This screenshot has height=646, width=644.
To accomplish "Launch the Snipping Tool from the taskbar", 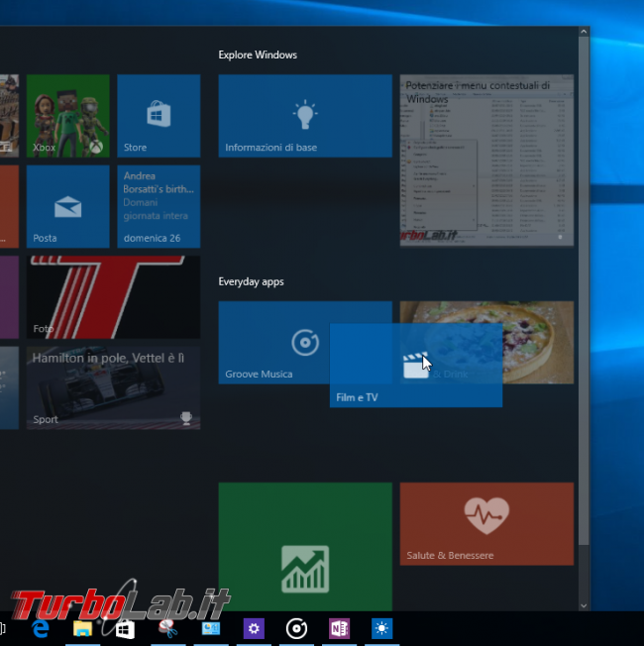I will [168, 629].
